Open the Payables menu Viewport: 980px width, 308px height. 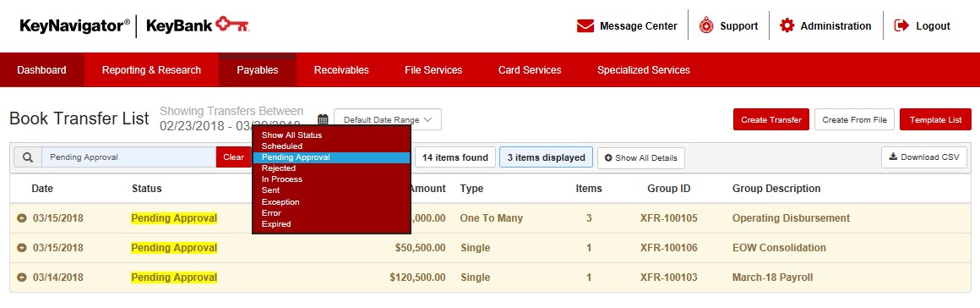258,70
